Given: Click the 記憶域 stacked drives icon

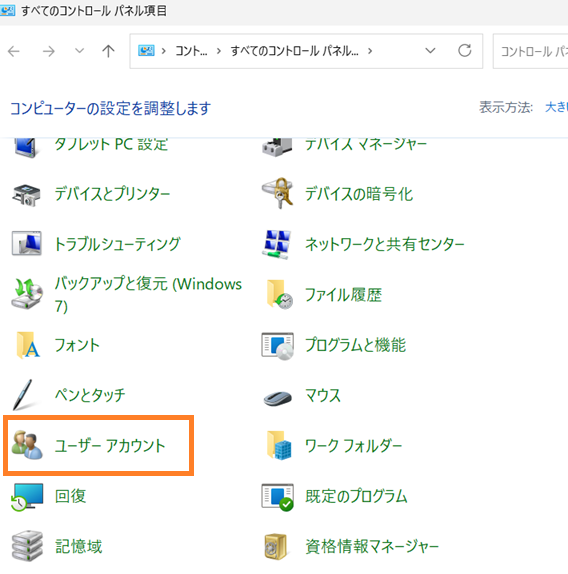Looking at the screenshot, I should click(x=27, y=547).
